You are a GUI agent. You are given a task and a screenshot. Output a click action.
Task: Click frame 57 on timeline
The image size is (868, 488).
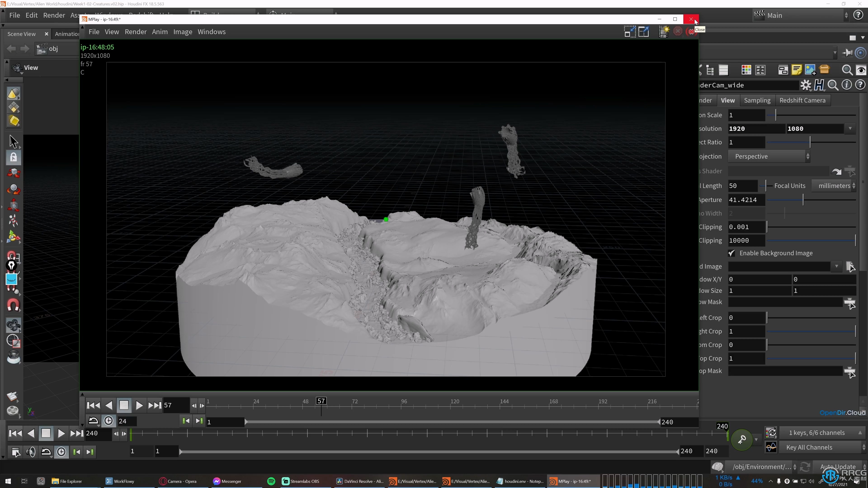tap(321, 401)
